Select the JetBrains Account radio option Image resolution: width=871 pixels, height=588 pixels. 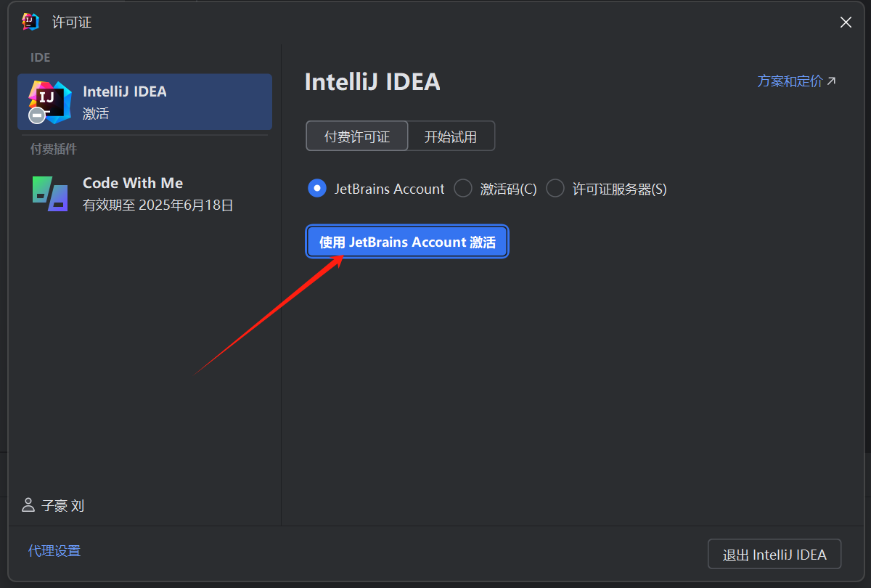pyautogui.click(x=316, y=189)
